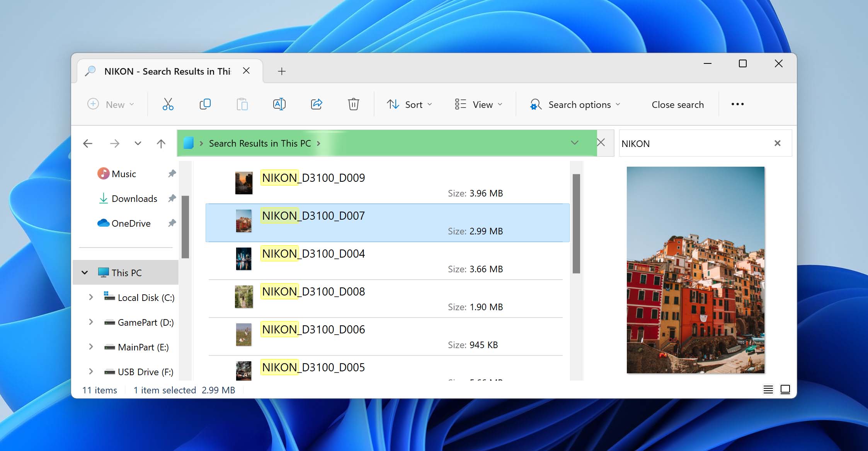
Task: Expand the MainPart (E:) node
Action: [x=91, y=347]
